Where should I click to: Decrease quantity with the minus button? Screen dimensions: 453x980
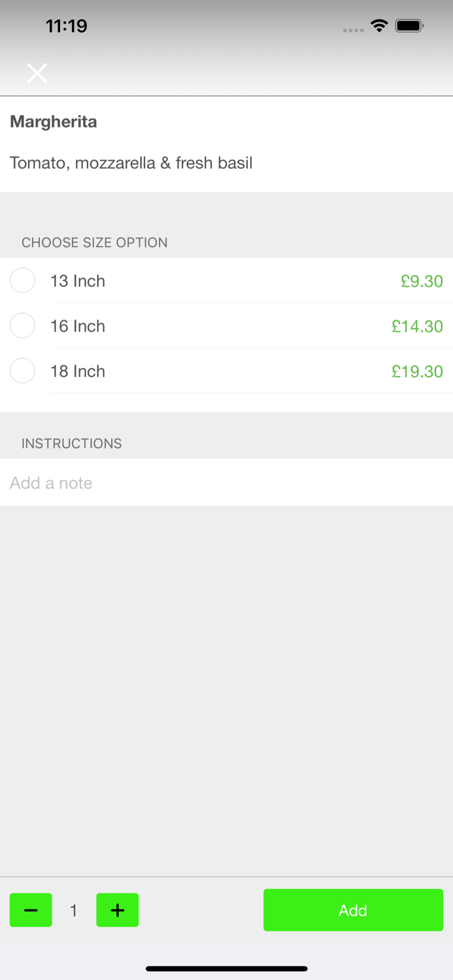coord(31,910)
